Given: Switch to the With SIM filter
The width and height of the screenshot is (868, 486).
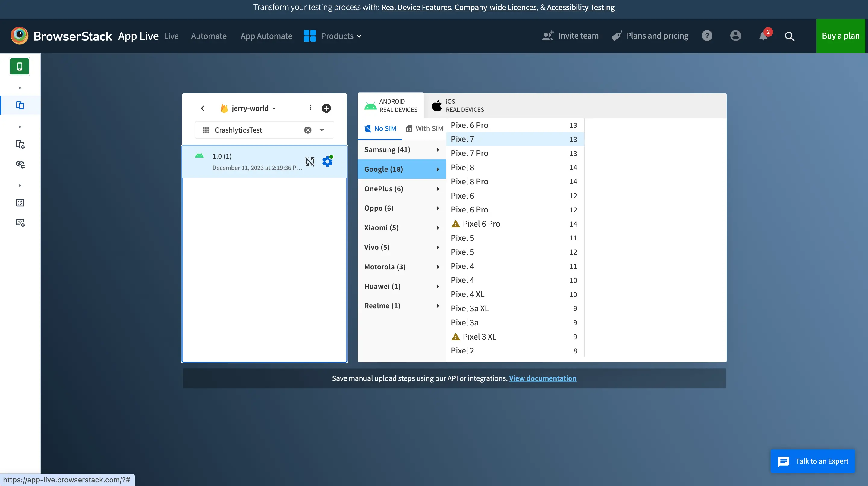Looking at the screenshot, I should [x=424, y=129].
